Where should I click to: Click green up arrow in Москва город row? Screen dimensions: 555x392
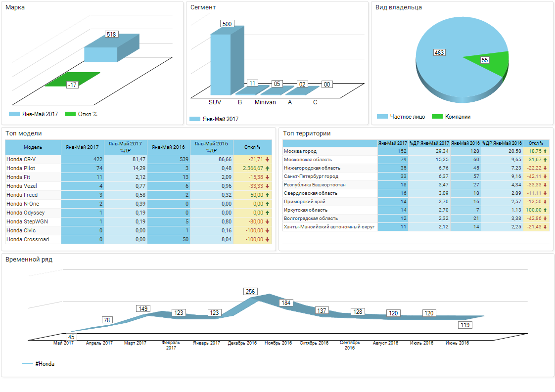click(545, 151)
